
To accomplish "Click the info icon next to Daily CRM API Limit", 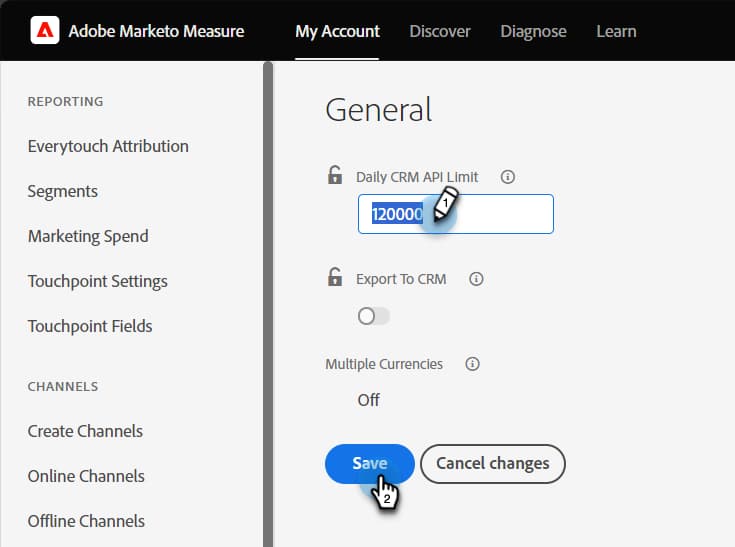I will click(x=508, y=177).
